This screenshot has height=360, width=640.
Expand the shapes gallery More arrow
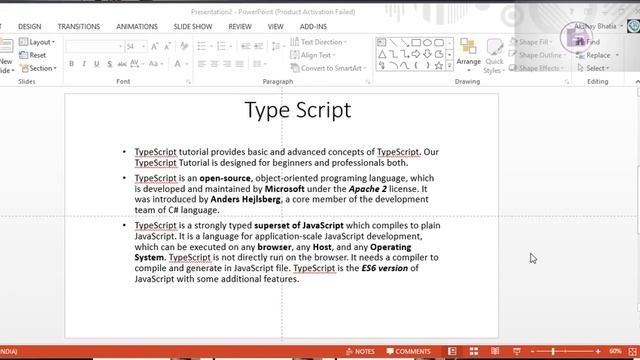click(x=449, y=66)
